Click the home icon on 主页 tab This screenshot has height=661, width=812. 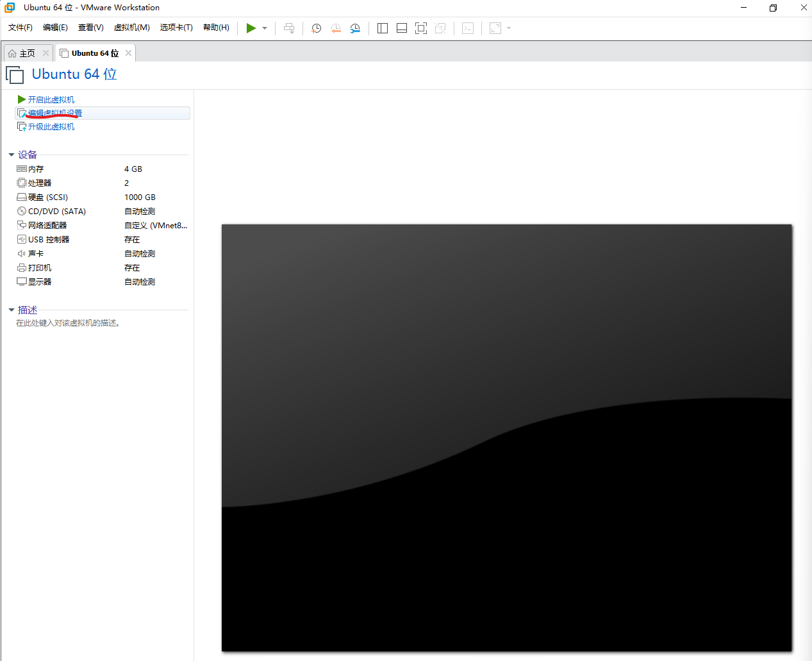pos(12,53)
